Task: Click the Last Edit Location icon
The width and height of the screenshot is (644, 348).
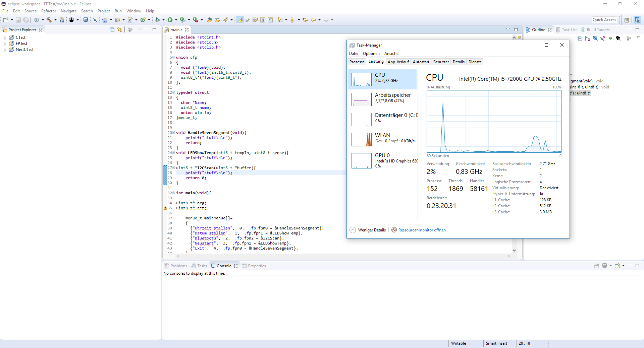Action: click(x=305, y=20)
